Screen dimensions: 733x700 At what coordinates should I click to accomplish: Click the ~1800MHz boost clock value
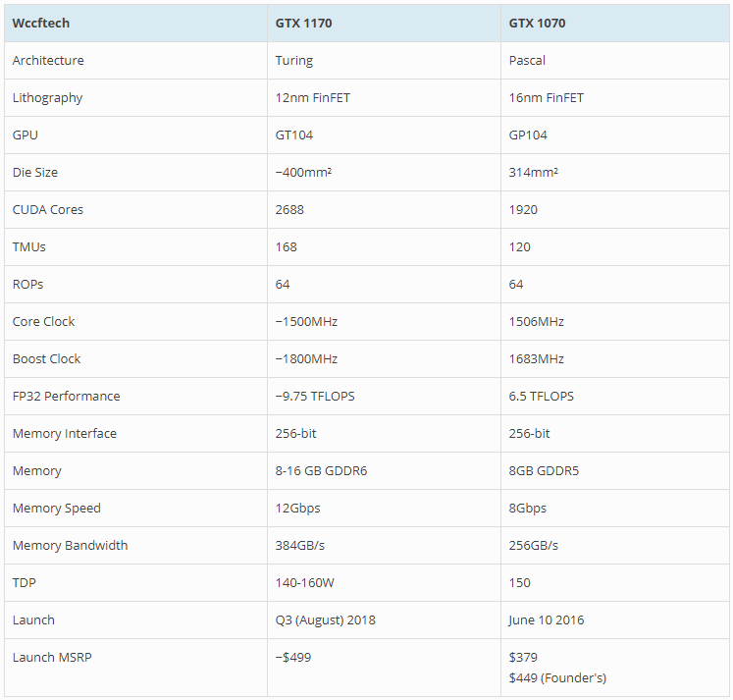[x=306, y=358]
